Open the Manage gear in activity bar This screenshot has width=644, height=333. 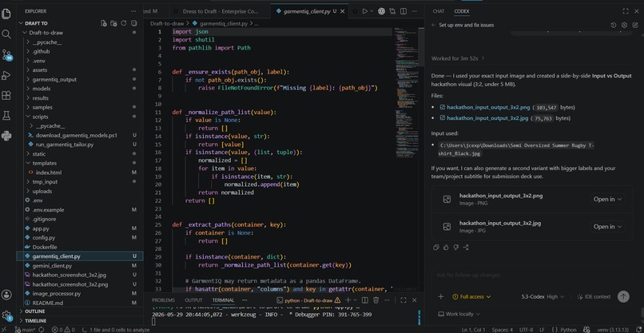click(6, 315)
